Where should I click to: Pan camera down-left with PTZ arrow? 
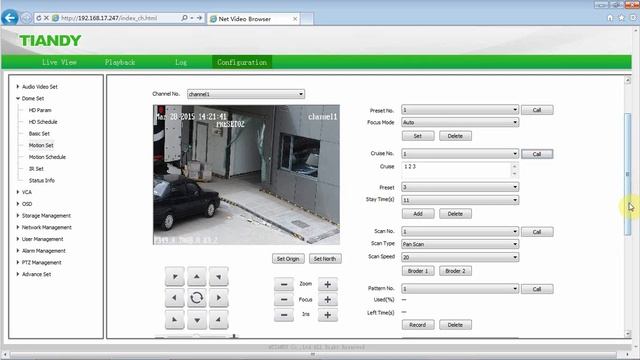[x=175, y=320]
